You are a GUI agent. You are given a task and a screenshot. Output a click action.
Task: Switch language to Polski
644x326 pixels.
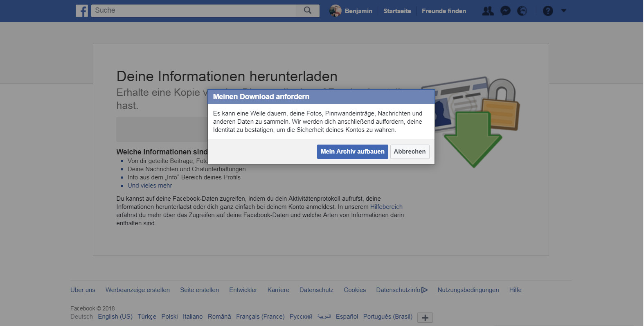[169, 317]
